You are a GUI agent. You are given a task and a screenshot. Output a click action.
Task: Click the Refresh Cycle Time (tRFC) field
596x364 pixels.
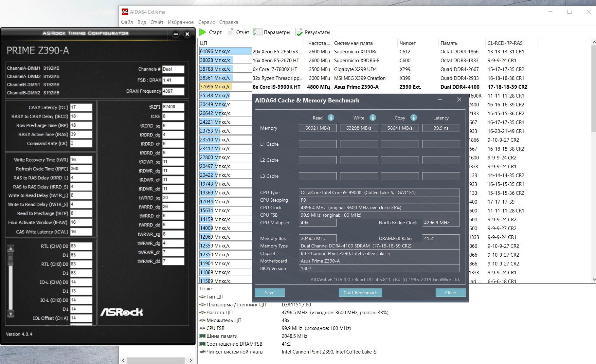81,169
